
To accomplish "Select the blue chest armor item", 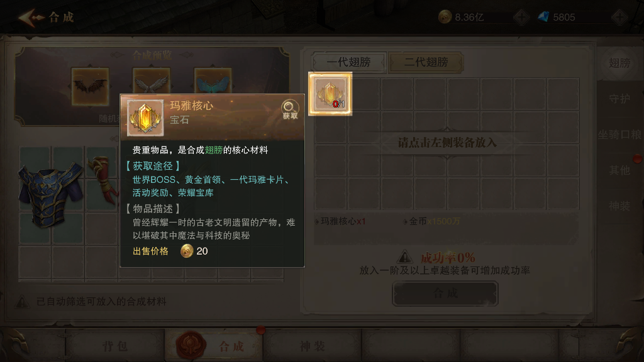I will pyautogui.click(x=51, y=194).
